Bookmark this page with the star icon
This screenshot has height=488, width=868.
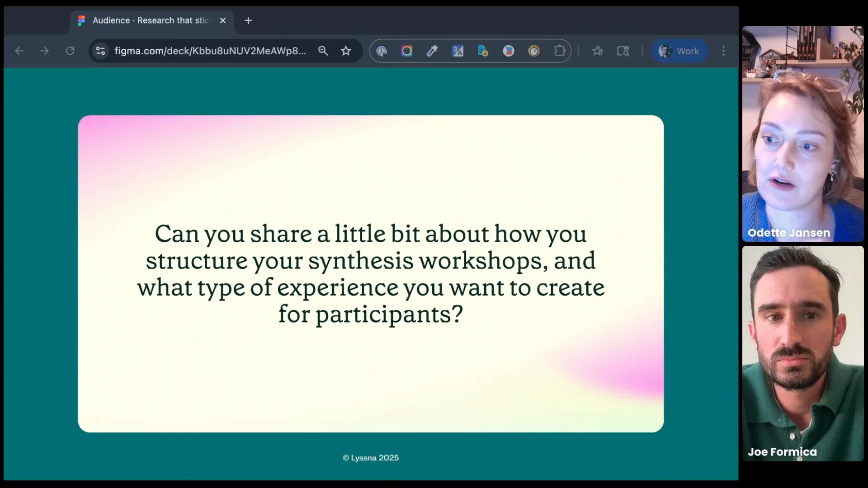point(346,51)
